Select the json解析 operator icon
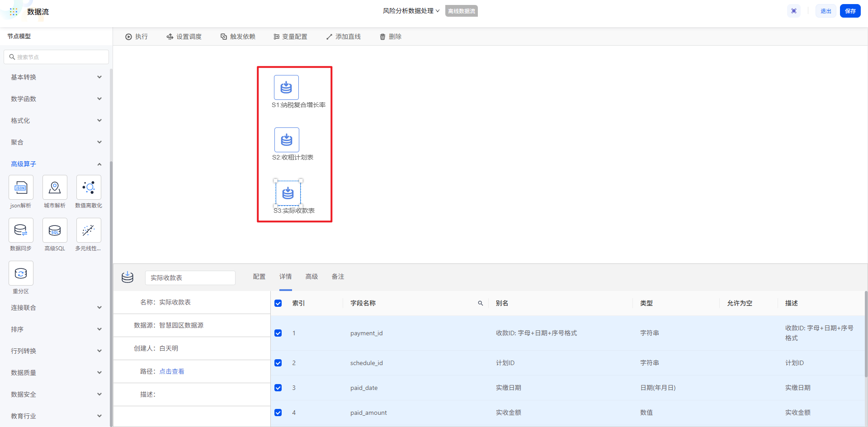Viewport: 868px width, 427px height. 21,187
